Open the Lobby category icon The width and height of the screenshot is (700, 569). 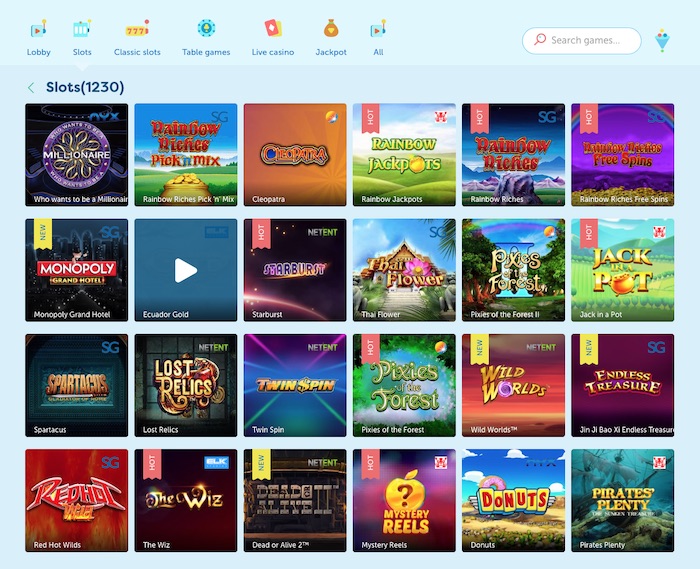[38, 29]
